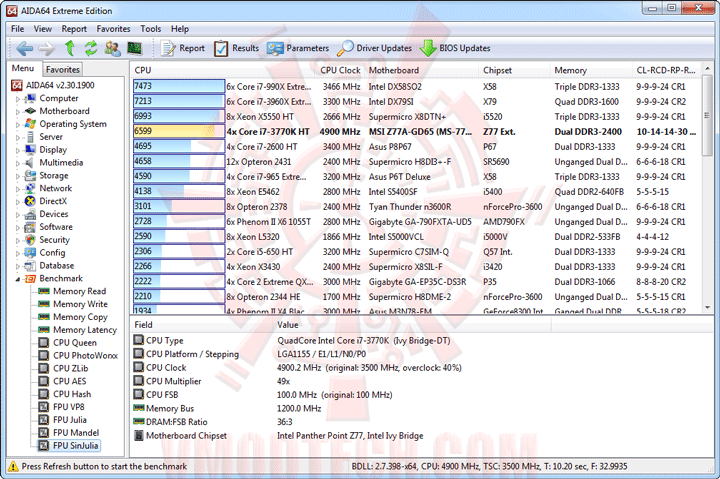Select the Config tree icon
The image size is (720, 479).
(x=30, y=253)
